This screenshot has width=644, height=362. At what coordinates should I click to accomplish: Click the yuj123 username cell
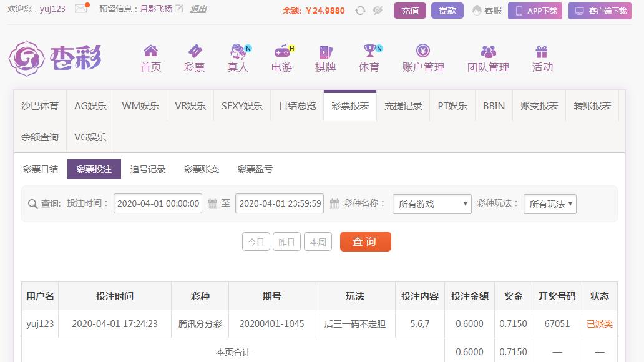tap(40, 324)
